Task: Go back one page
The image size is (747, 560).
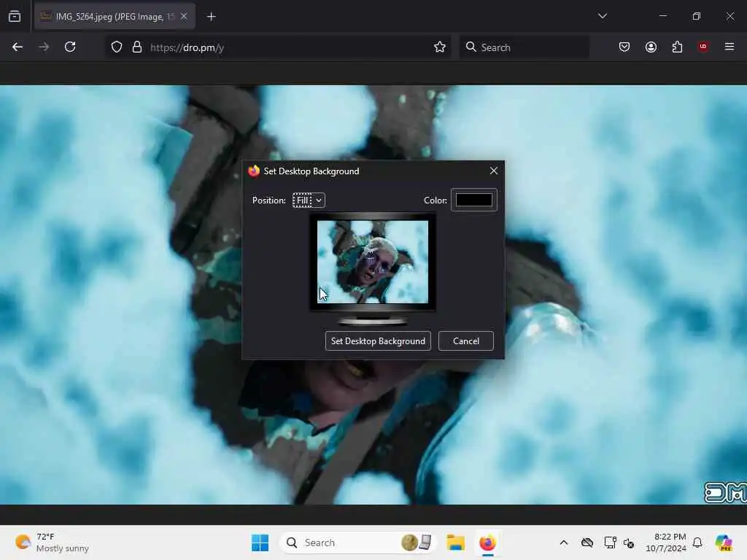Action: click(18, 47)
